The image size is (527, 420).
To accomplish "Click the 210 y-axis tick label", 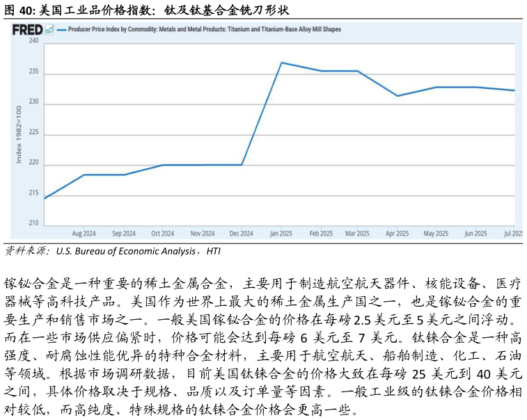I will (33, 223).
